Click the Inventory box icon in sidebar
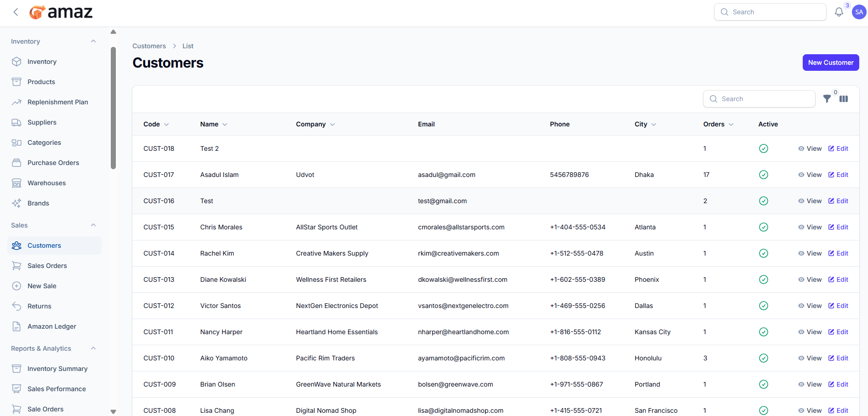The height and width of the screenshot is (416, 868). (x=17, y=62)
